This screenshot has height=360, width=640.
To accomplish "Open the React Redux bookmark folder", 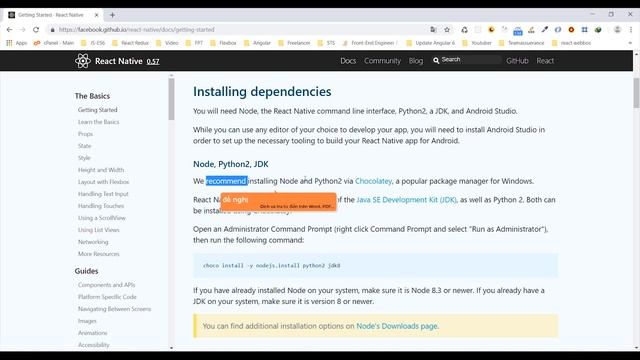I will (130, 43).
